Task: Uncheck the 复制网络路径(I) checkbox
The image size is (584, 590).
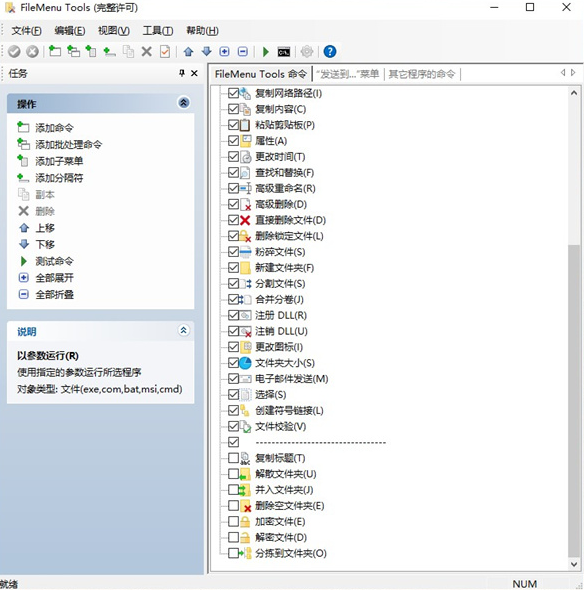Action: (233, 93)
